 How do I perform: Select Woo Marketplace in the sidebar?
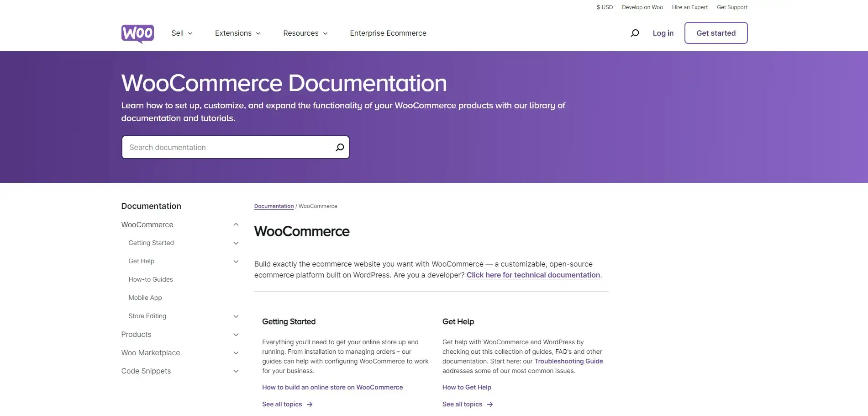pos(151,352)
